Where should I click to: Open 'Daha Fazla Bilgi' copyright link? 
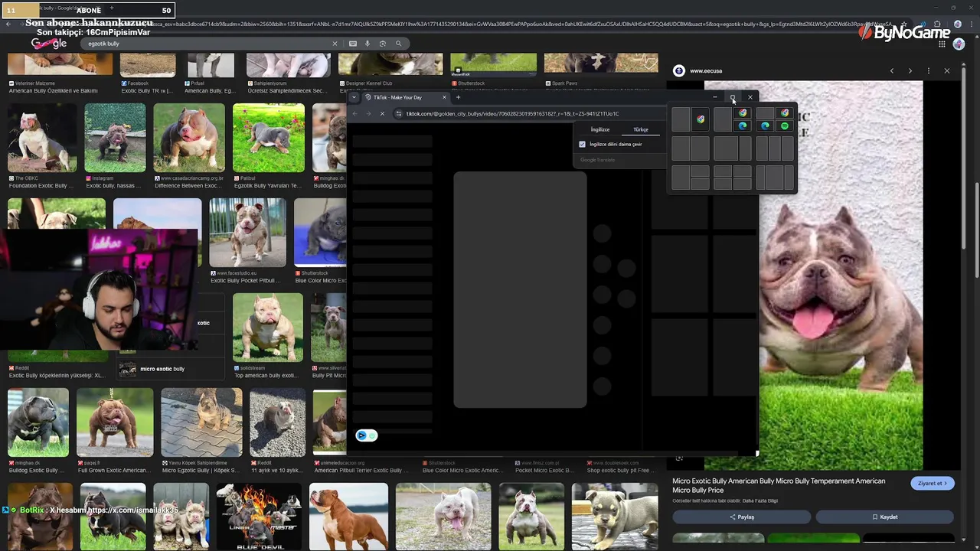click(x=762, y=500)
